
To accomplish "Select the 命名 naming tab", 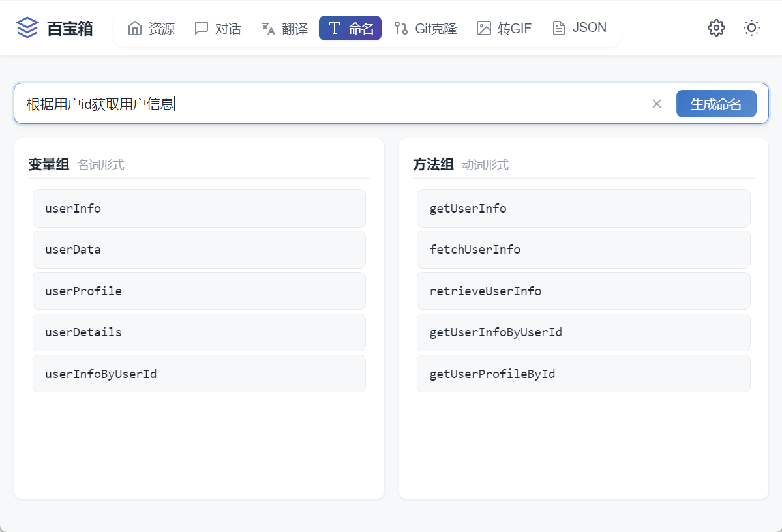I will (350, 29).
